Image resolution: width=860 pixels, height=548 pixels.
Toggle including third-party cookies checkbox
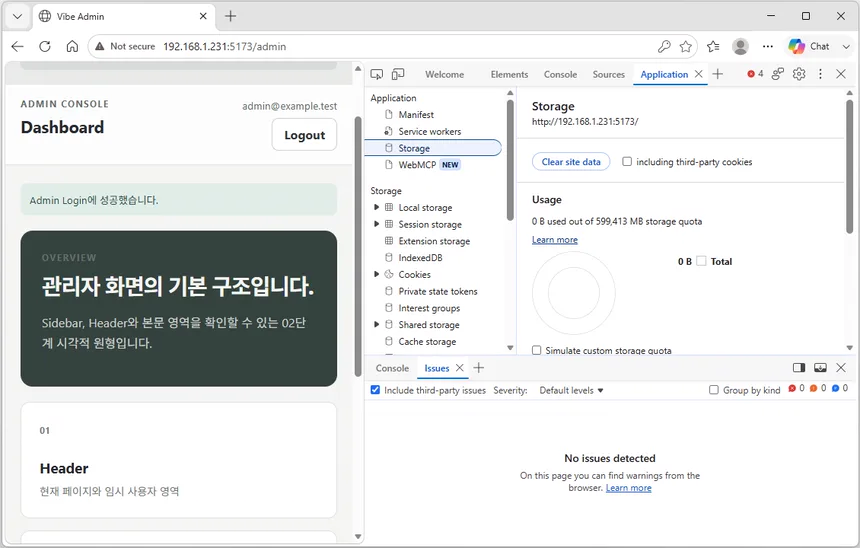tap(627, 161)
